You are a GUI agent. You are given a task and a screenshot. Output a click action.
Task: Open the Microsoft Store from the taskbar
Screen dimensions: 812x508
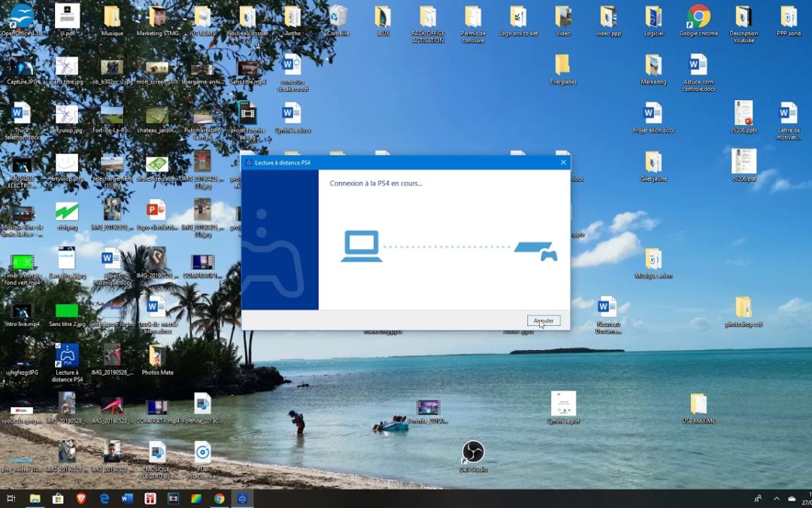(x=58, y=499)
